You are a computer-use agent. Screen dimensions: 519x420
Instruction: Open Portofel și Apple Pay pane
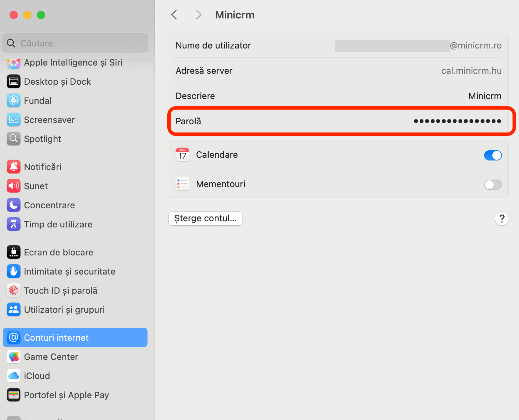[x=75, y=395]
